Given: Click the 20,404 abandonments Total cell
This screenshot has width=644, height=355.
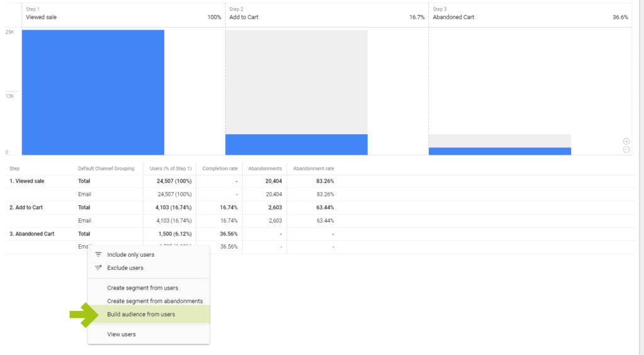Looking at the screenshot, I should click(x=273, y=181).
